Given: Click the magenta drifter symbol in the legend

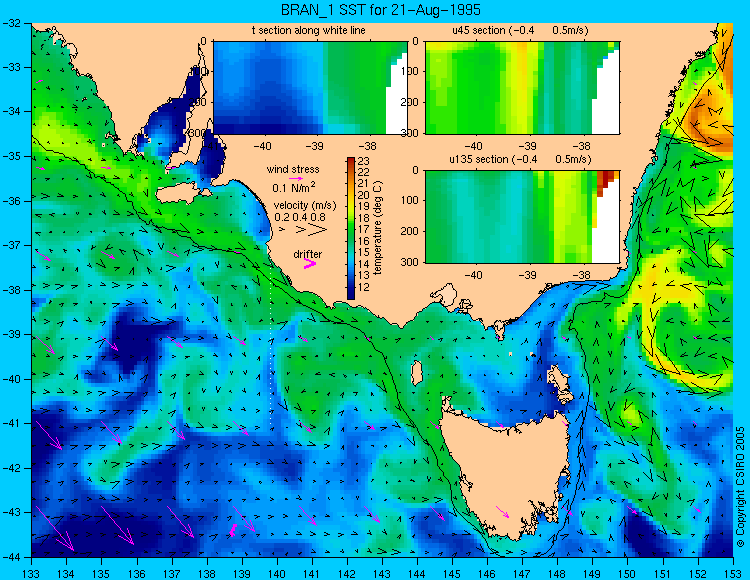Looking at the screenshot, I should pyautogui.click(x=310, y=263).
